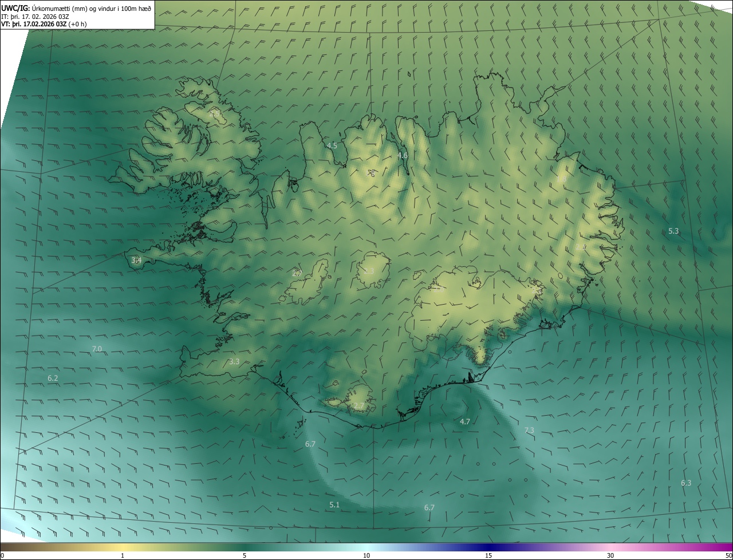Click the 5.3 value over the sea
This screenshot has width=733, height=560.
(x=673, y=231)
